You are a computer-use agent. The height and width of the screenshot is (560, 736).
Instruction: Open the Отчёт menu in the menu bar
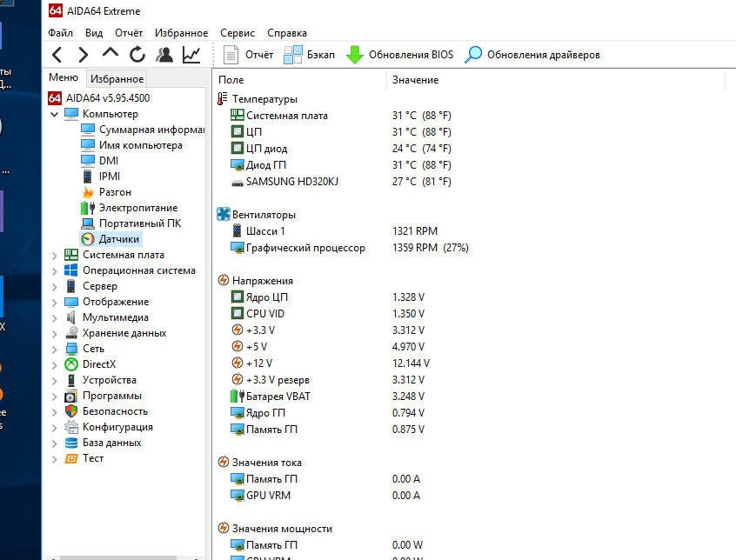tap(129, 33)
